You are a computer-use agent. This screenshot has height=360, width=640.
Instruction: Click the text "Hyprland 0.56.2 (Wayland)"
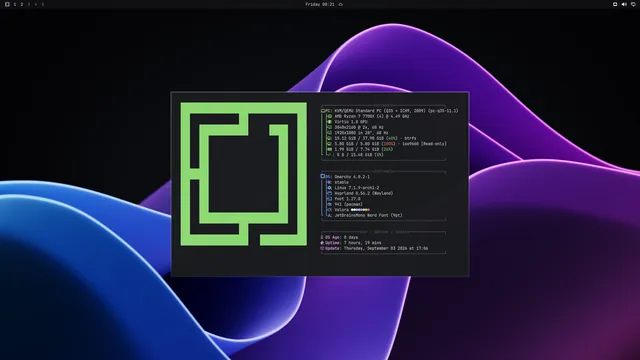[364, 193]
